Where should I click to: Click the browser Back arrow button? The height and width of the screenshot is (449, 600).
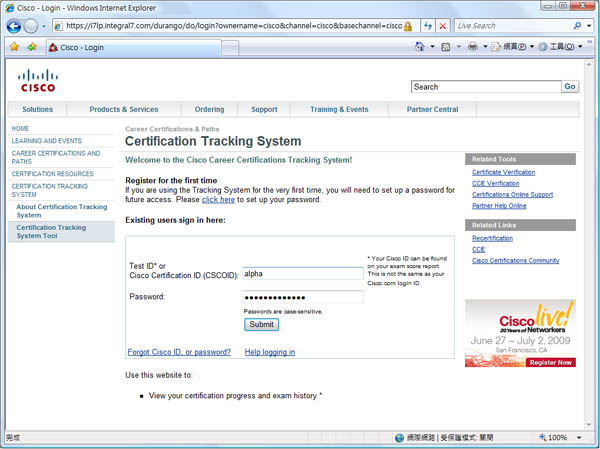14,26
